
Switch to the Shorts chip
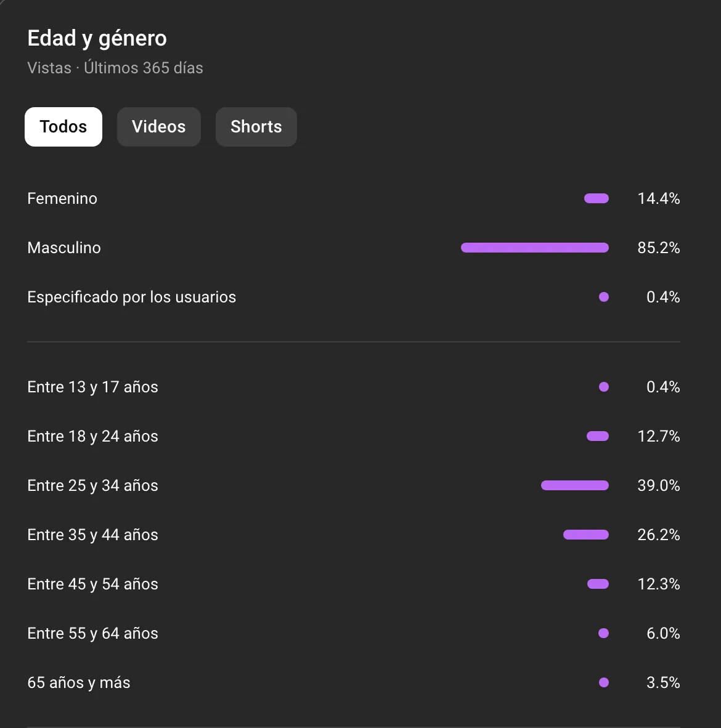click(256, 127)
